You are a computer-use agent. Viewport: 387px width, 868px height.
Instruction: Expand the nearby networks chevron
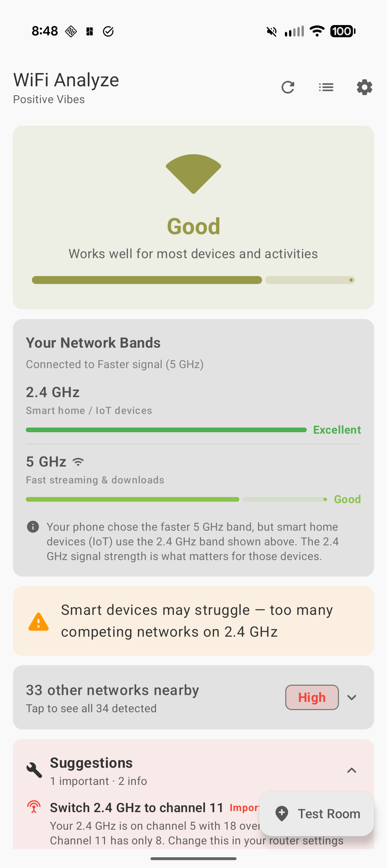tap(352, 697)
